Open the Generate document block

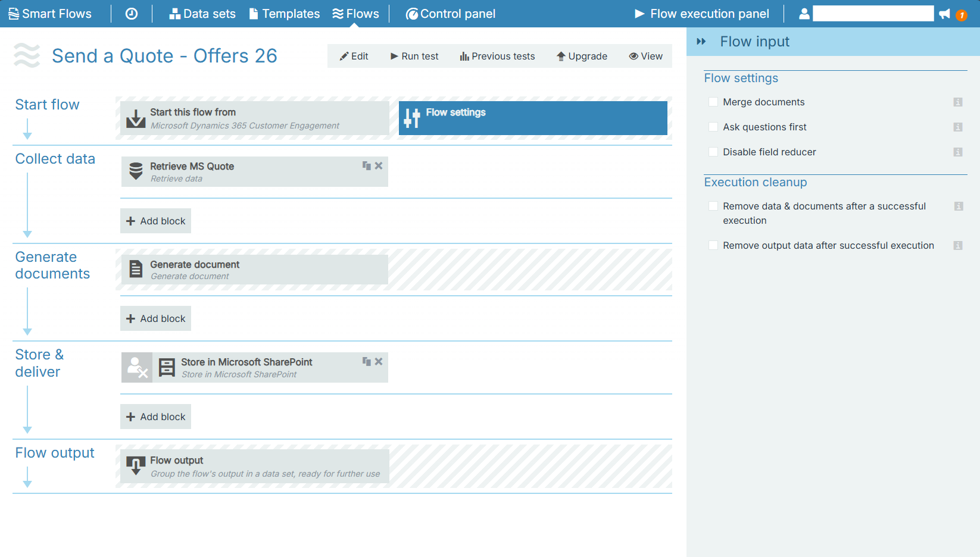tap(255, 270)
